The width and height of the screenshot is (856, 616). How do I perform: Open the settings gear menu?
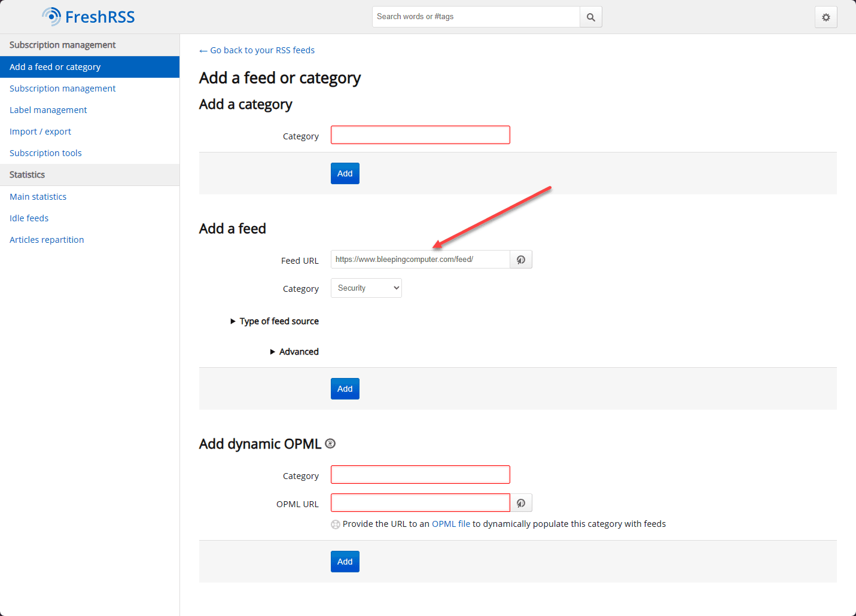pyautogui.click(x=825, y=17)
